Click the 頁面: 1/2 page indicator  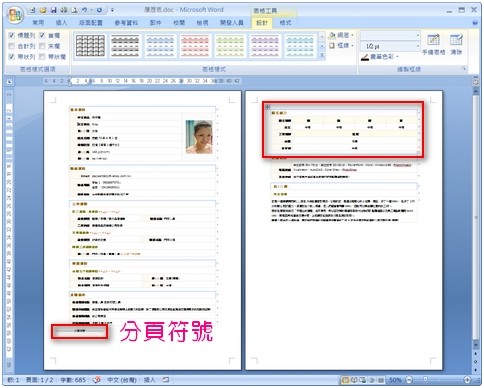click(x=39, y=380)
